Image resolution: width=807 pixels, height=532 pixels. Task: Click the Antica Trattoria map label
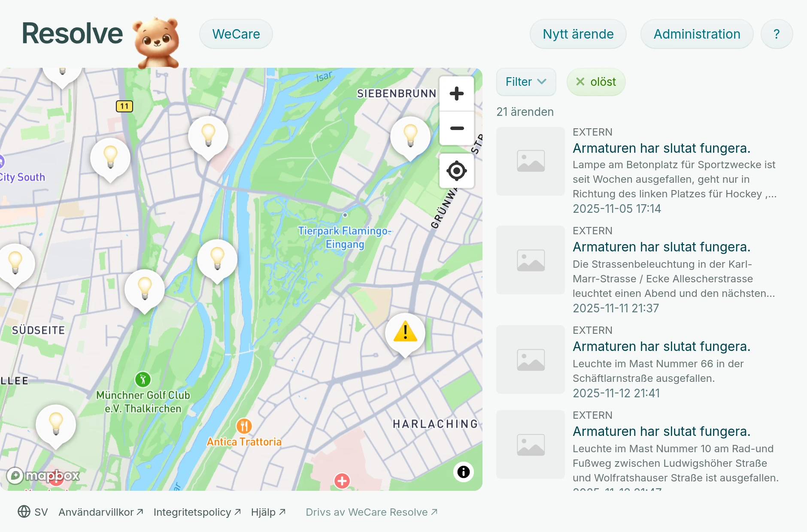(x=244, y=442)
